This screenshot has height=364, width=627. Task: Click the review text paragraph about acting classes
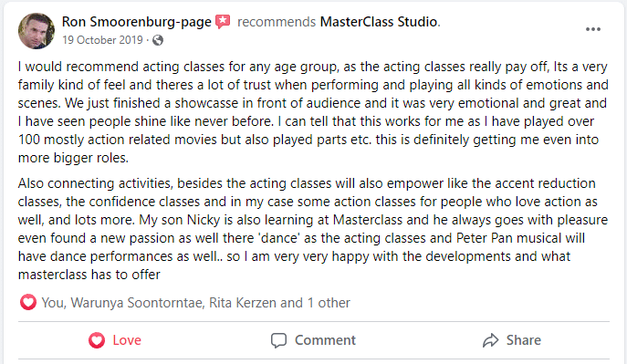[313, 112]
